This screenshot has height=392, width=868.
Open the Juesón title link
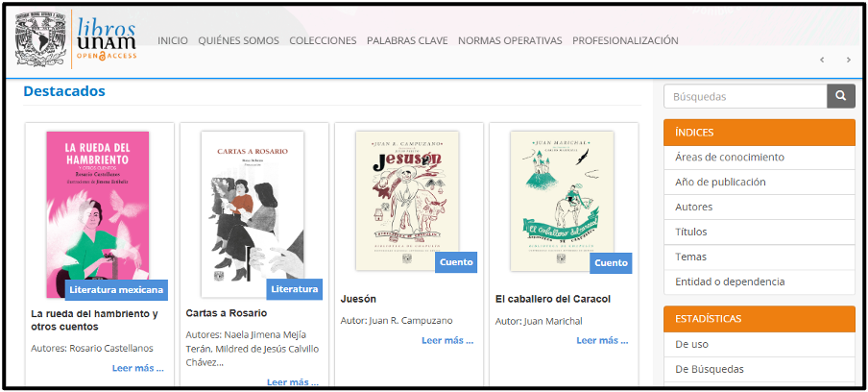click(358, 299)
